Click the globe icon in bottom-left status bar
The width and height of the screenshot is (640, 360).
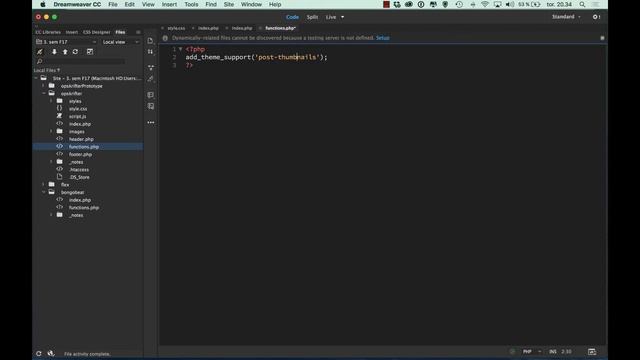tap(51, 353)
